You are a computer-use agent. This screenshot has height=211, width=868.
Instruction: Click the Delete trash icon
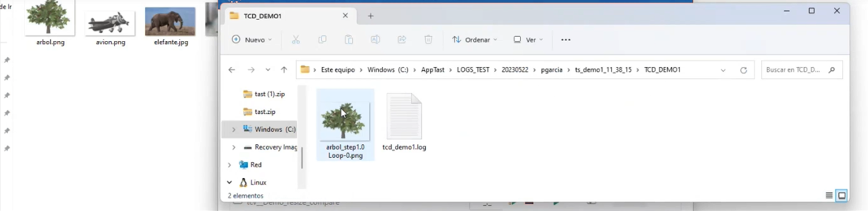pos(428,40)
